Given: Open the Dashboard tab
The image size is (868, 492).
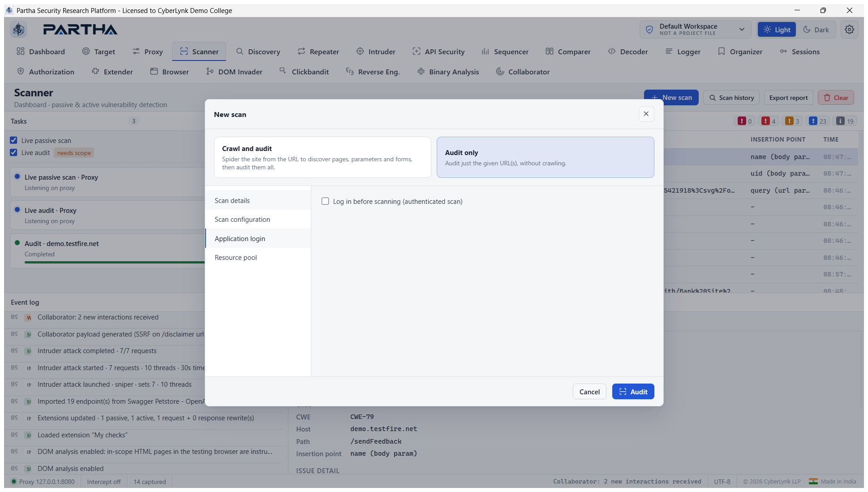Looking at the screenshot, I should 41,52.
